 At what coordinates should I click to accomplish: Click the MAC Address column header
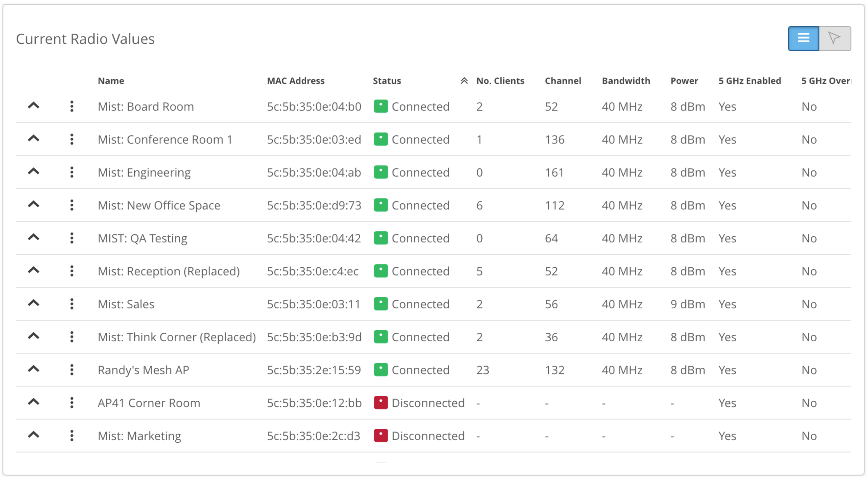(295, 81)
